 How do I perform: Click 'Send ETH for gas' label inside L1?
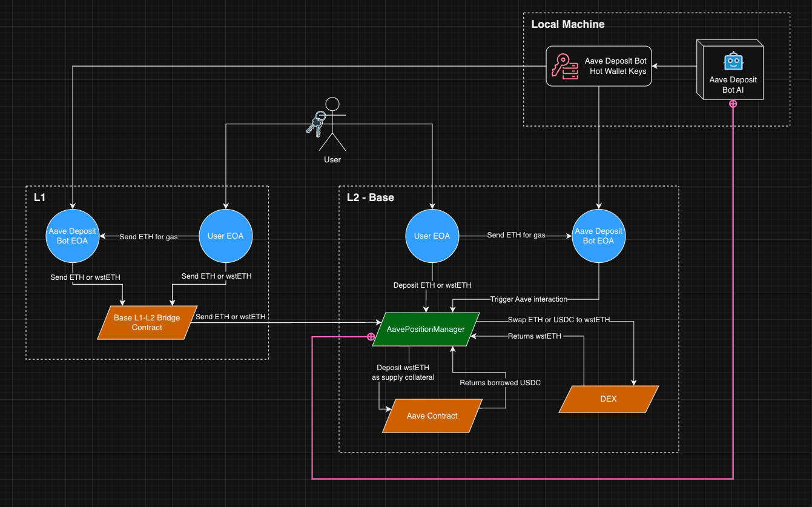point(148,237)
